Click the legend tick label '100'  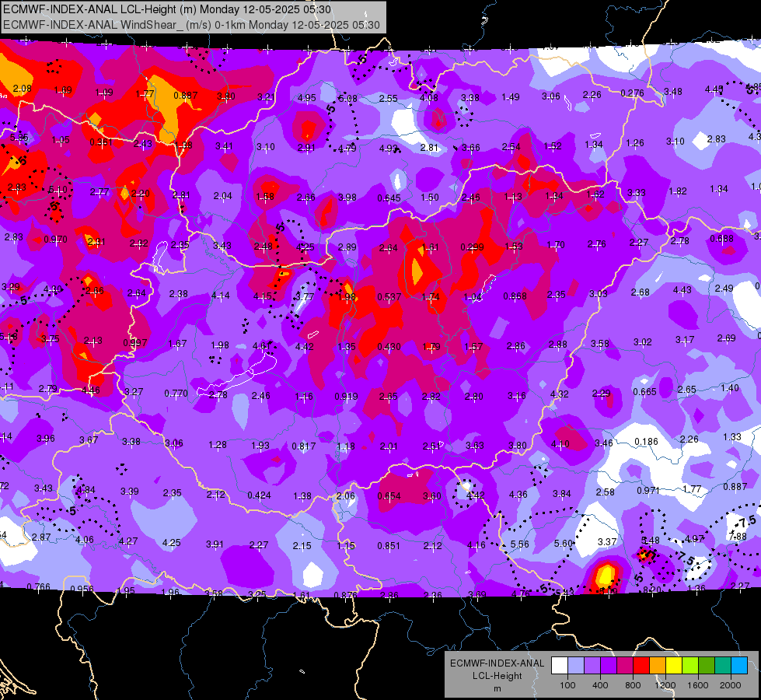[567, 685]
